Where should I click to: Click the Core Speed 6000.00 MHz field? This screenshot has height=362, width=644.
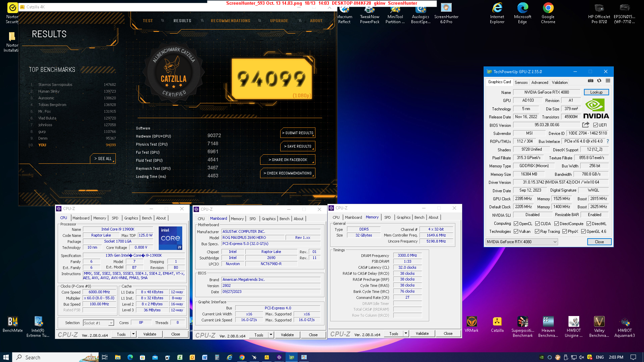[x=99, y=292]
